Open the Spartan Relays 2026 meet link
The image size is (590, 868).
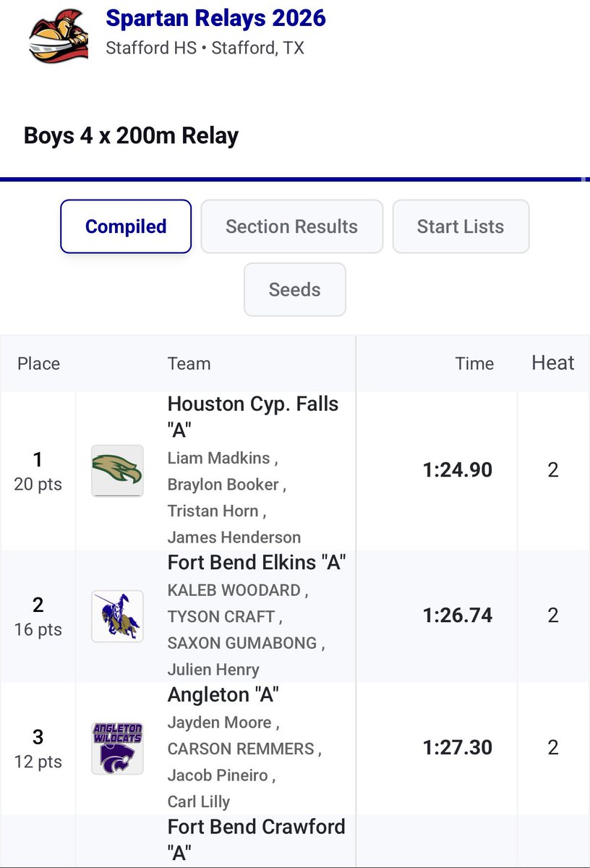215,18
